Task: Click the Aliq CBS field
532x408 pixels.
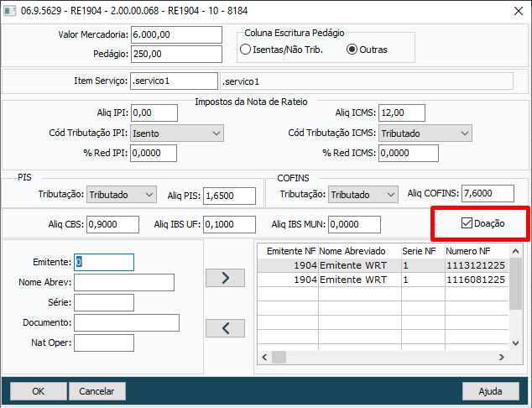Action: tap(112, 224)
